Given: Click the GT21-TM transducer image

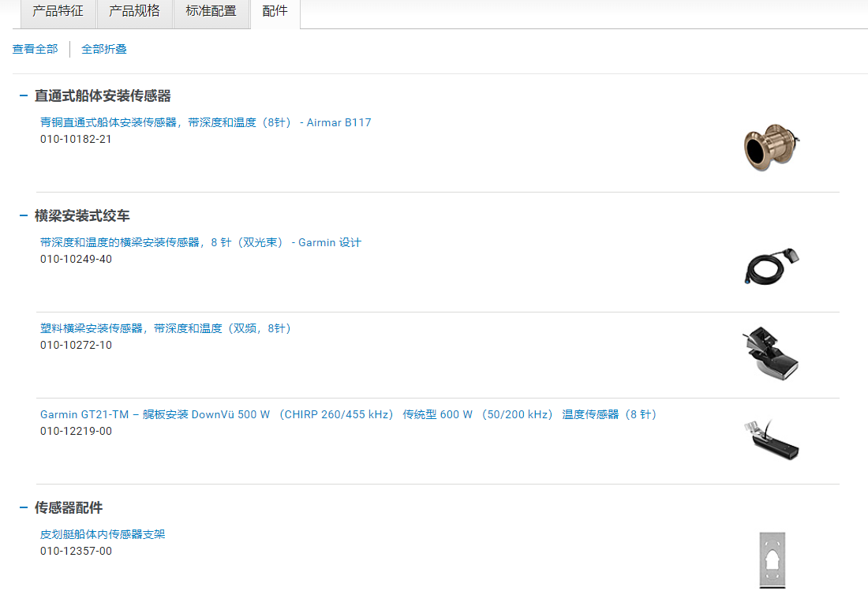Looking at the screenshot, I should (x=771, y=440).
